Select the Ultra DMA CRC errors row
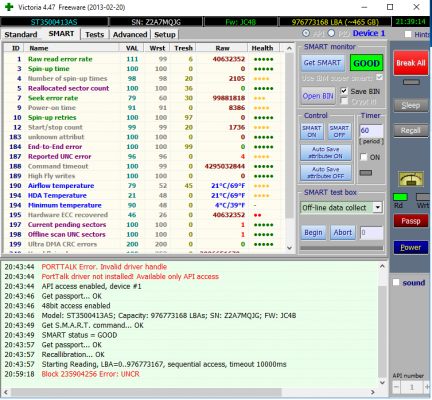The width and height of the screenshot is (432, 400). [x=144, y=244]
